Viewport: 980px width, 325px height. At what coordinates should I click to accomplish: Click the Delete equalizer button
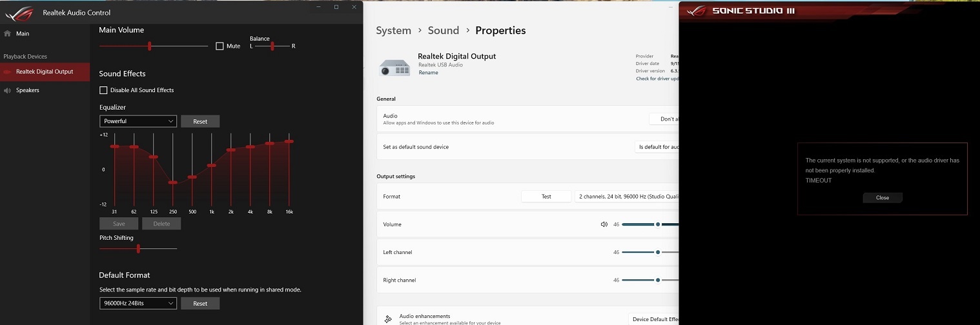161,224
